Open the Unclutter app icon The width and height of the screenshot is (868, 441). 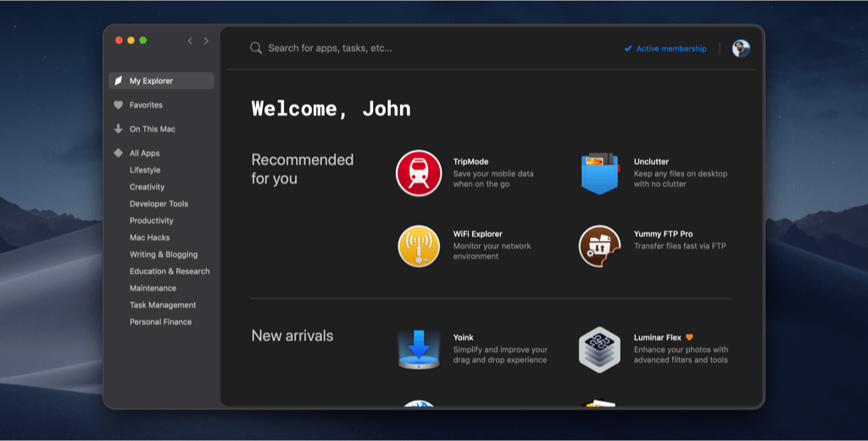click(x=599, y=173)
